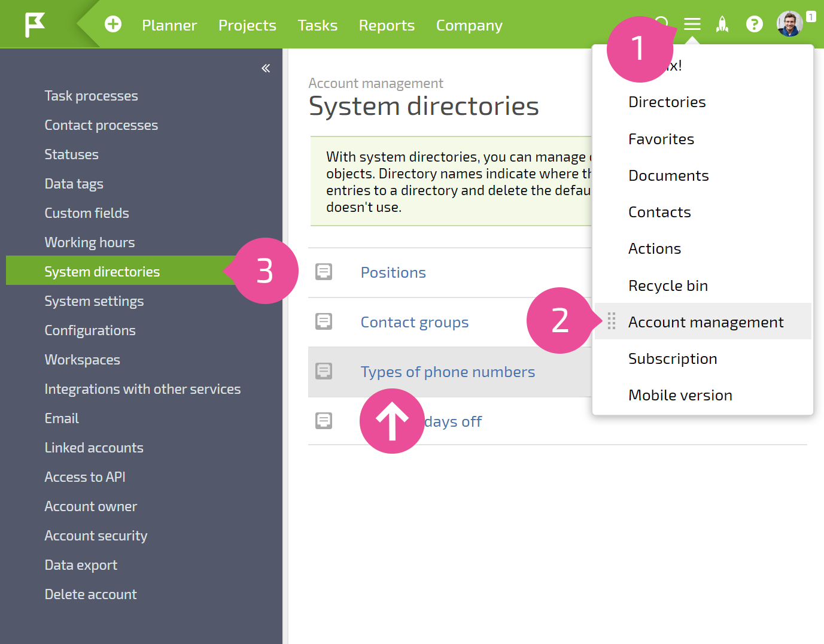The image size is (824, 644).
Task: Select Favorites in dropdown menu
Action: (x=661, y=139)
